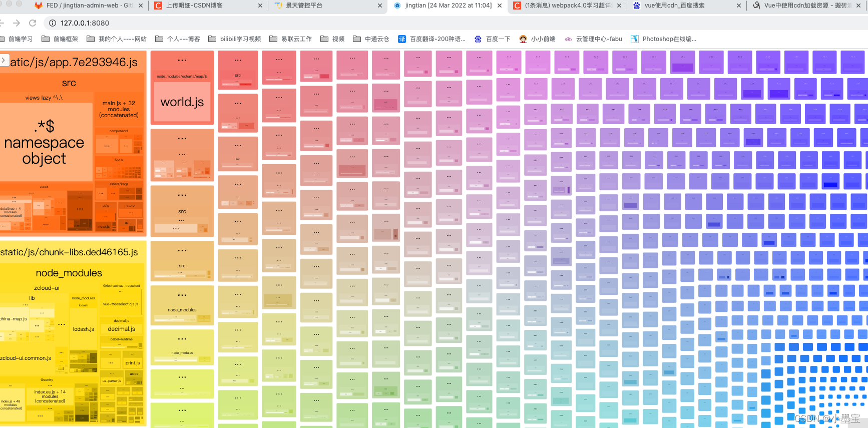Click 云管理中心-fabu bookmark cloud icon
Screen dimensions: 868x428
(x=568, y=39)
